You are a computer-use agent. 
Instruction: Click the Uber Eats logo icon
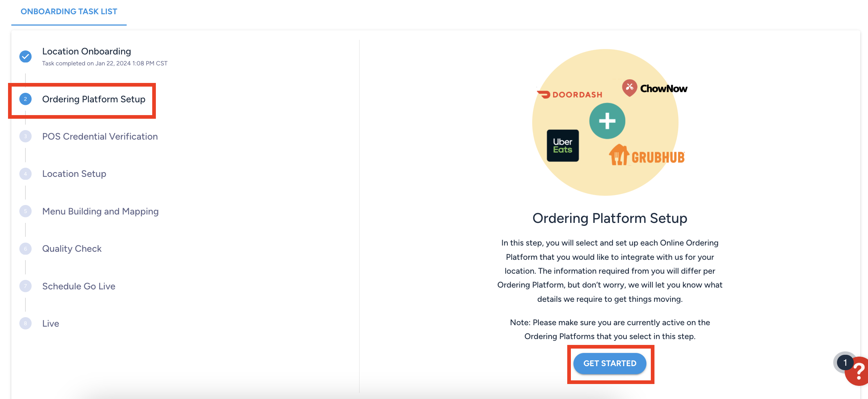coord(563,145)
